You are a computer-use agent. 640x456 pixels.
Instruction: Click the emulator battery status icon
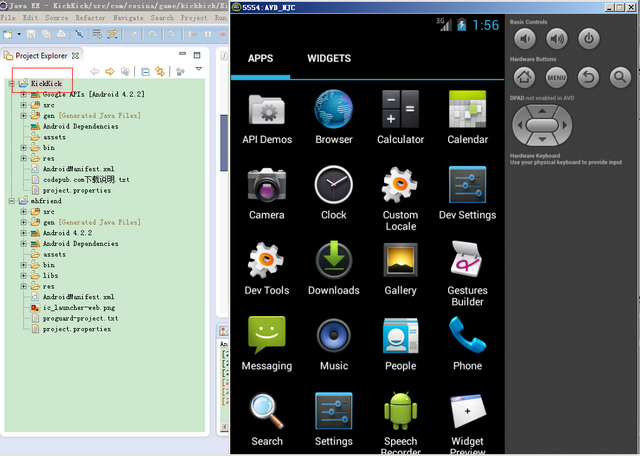[462, 25]
